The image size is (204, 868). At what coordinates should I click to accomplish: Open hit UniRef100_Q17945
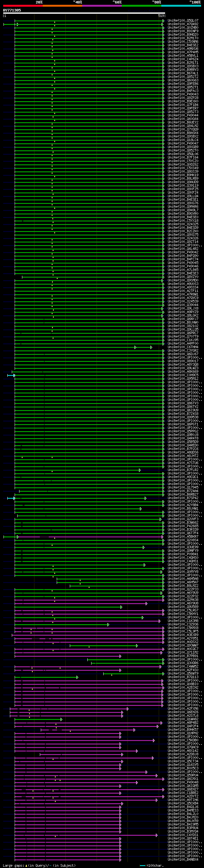pos(183,488)
